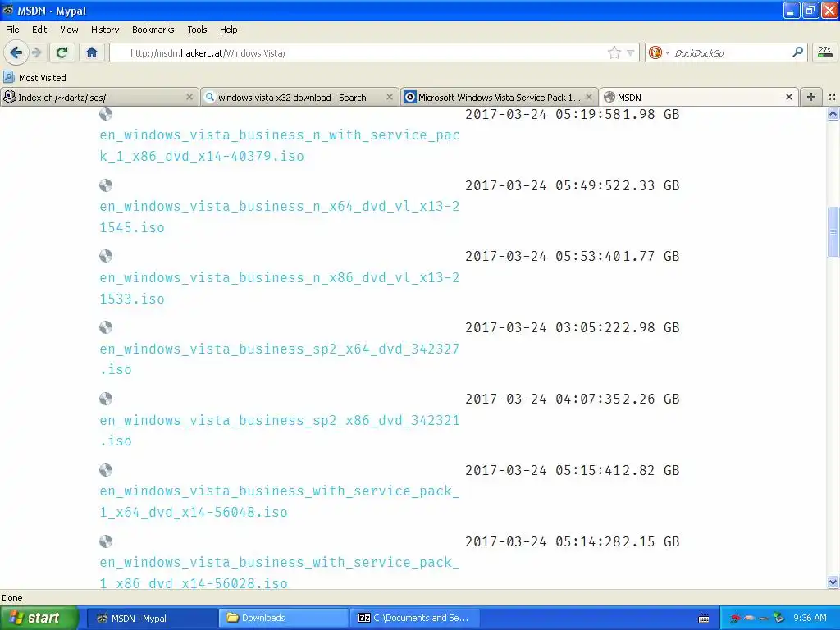
Task: Go to the Home page
Action: tap(92, 52)
